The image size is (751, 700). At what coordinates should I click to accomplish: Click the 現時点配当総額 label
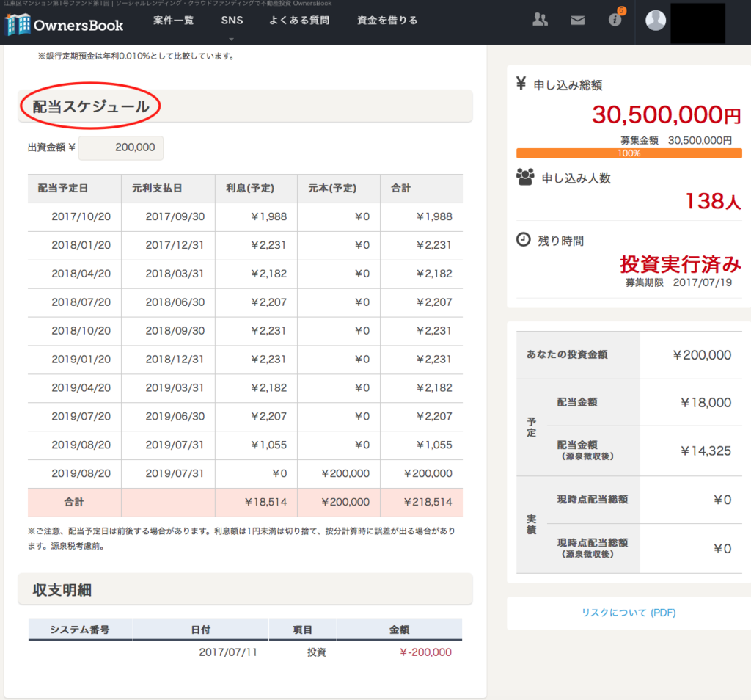tap(593, 500)
